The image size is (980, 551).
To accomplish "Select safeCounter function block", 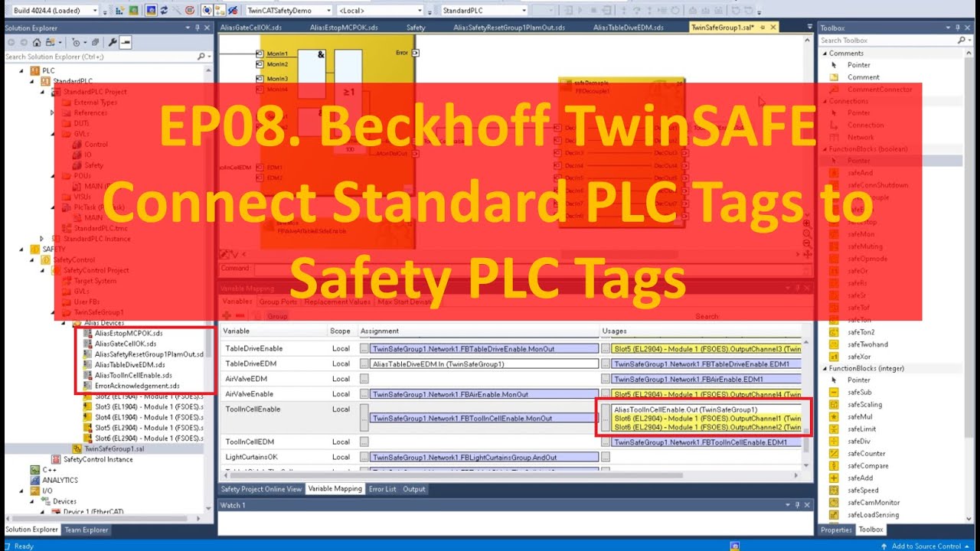I will click(x=866, y=453).
